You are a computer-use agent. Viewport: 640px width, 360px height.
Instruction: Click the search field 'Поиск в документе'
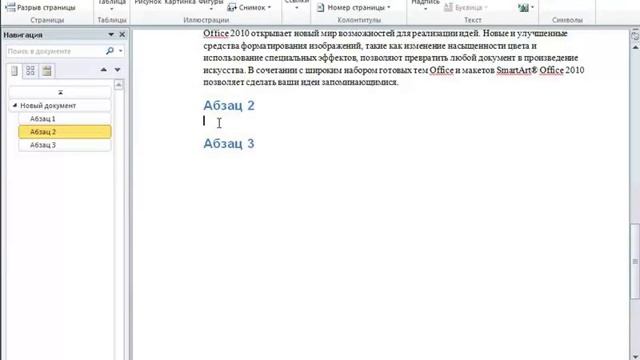coord(55,51)
